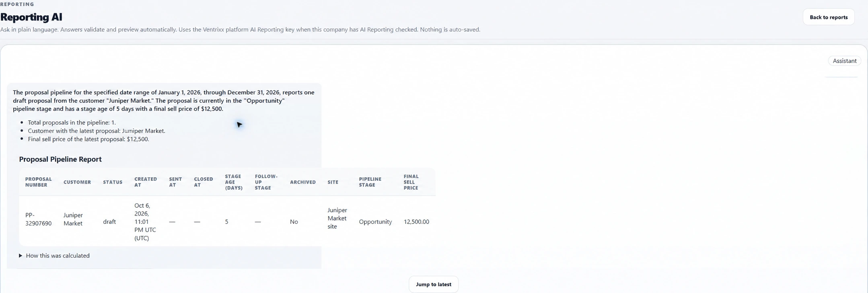Click the Jump to latest button

433,284
